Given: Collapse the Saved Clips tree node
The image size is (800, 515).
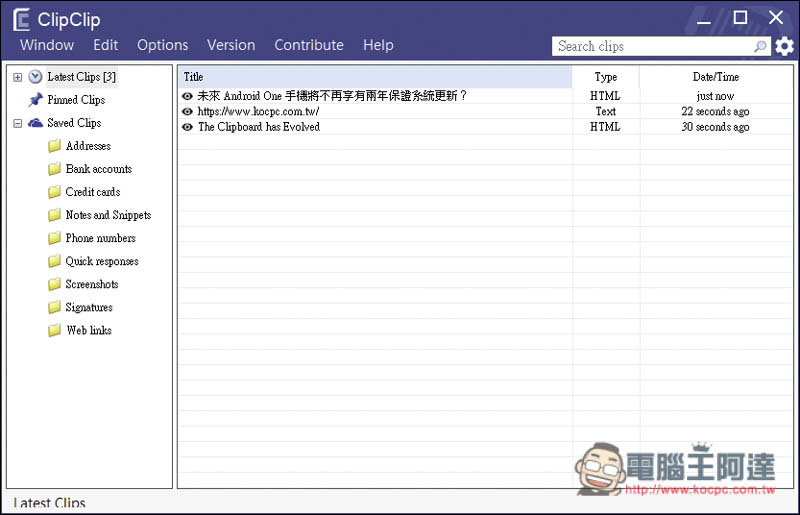Looking at the screenshot, I should 18,124.
